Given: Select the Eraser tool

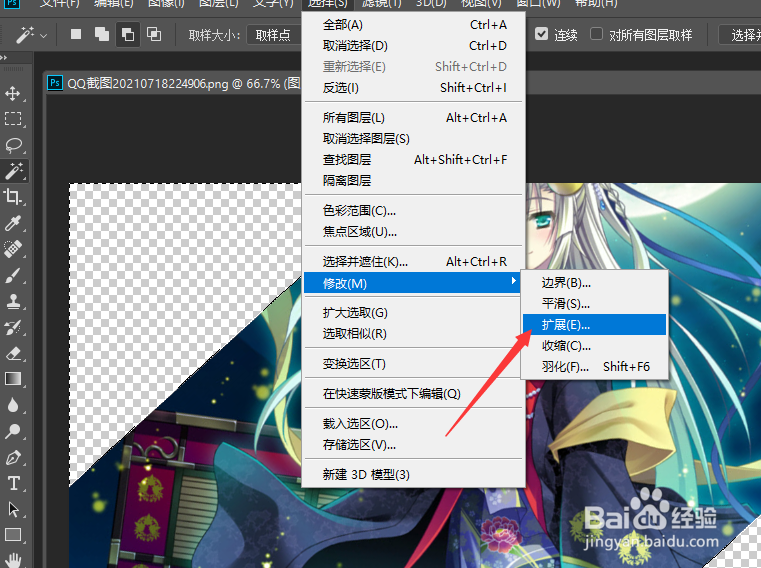Looking at the screenshot, I should click(13, 353).
